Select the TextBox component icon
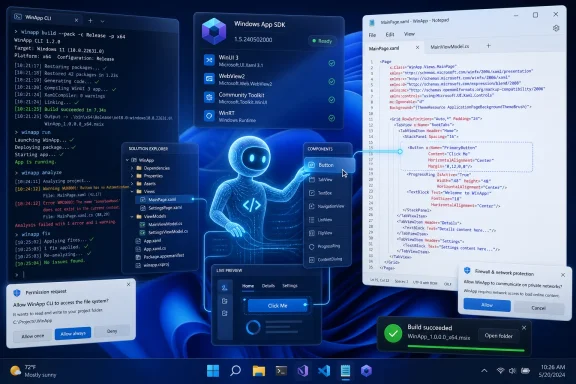Viewport: 576px width, 384px height. tap(312, 193)
